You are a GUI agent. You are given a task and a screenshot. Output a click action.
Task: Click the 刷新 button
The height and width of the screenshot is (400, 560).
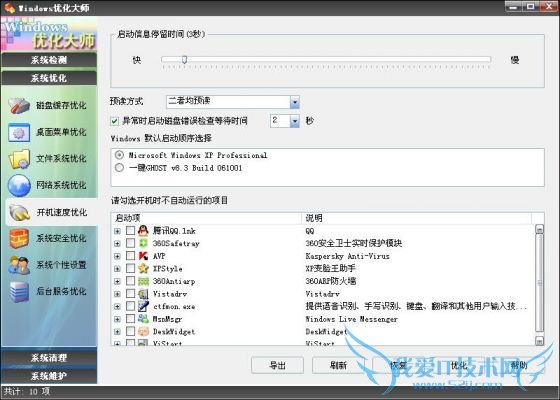coord(338,365)
